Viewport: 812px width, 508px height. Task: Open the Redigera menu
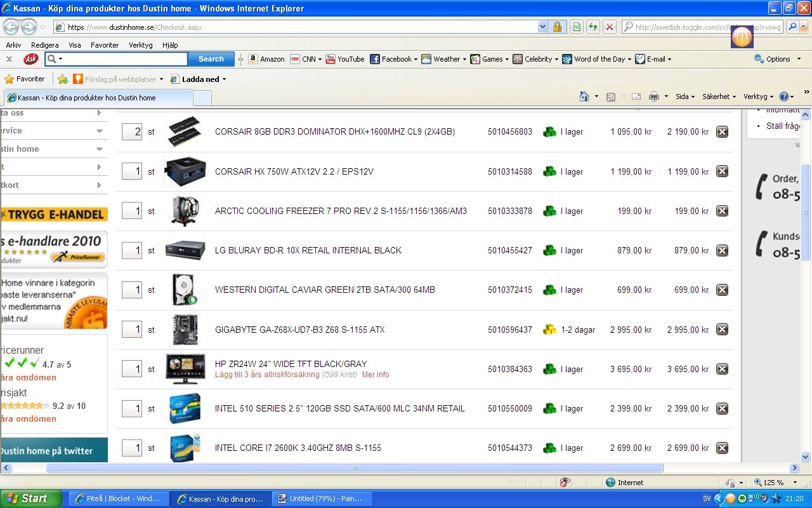(45, 45)
